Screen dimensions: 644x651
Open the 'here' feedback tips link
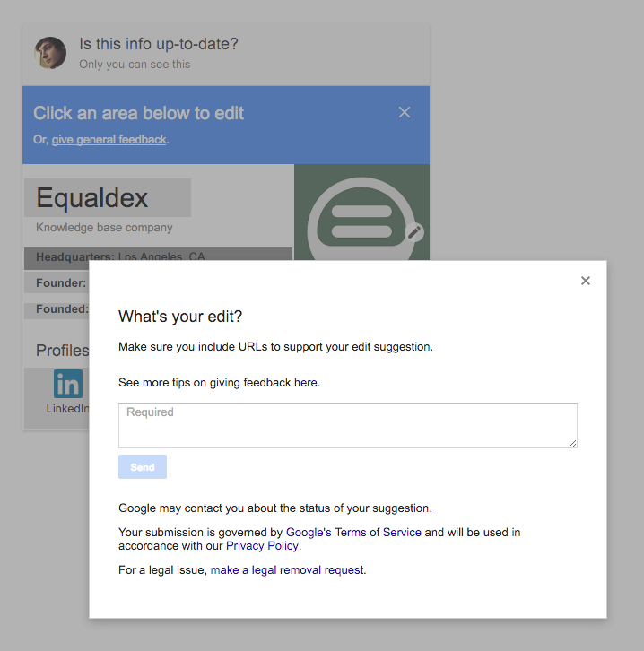[x=306, y=382]
